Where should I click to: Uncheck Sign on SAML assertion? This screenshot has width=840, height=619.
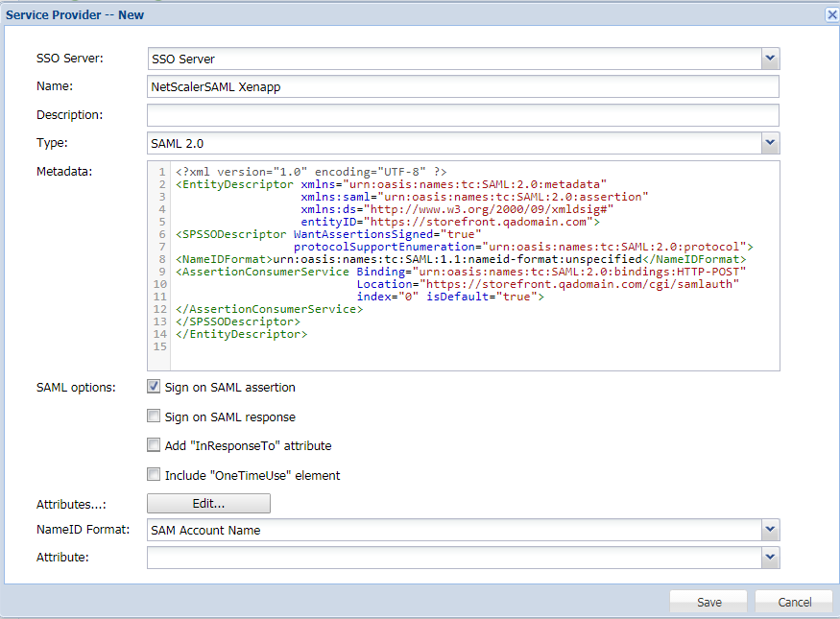tap(154, 387)
